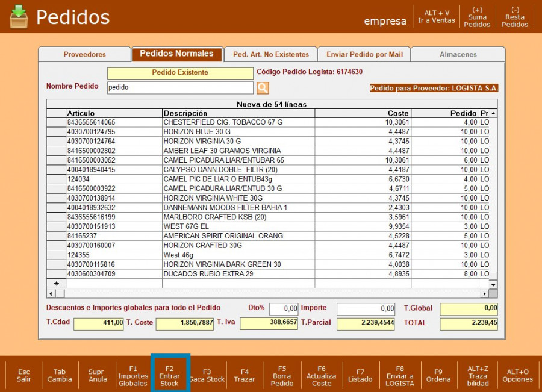Viewport: 542px width, 392px height.
Task: Open the Ped. Art. No Existentes tab
Action: (x=270, y=55)
